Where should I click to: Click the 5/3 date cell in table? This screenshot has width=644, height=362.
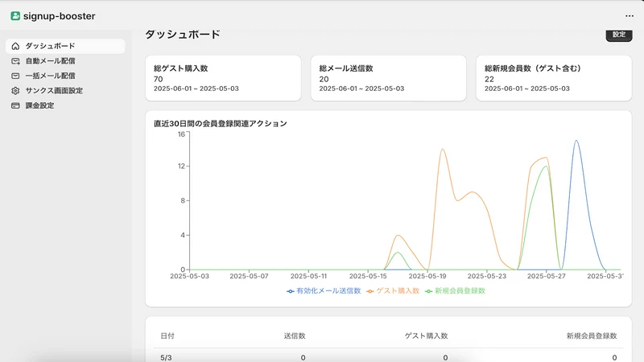166,358
